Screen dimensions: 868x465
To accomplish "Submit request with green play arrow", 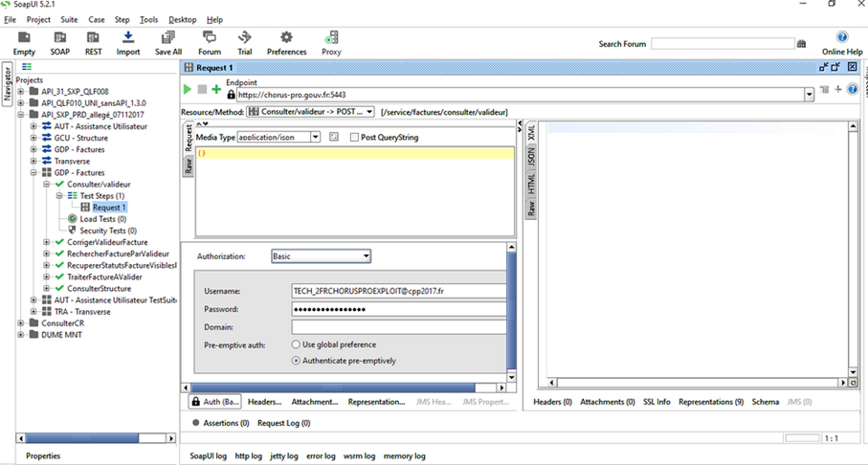I will coord(188,89).
